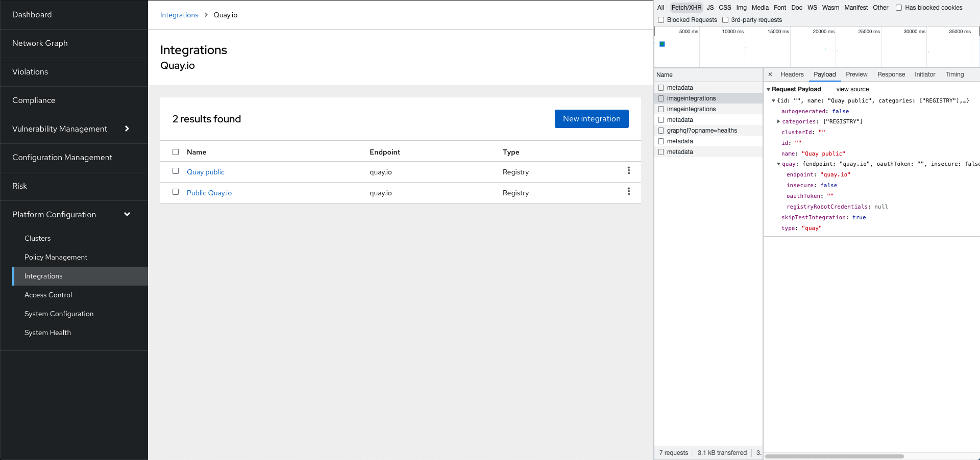Open Dashboard in sidebar
The image size is (980, 460).
(74, 15)
